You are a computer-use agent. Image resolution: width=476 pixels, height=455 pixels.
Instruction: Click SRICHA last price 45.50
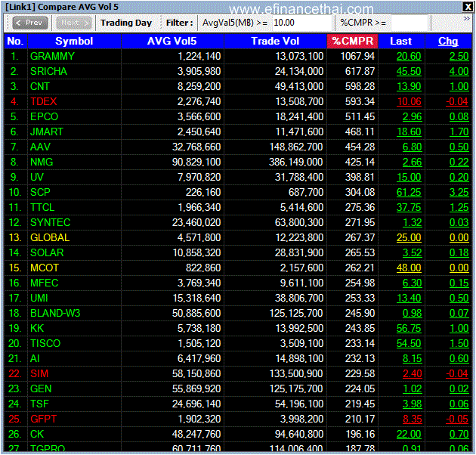tap(409, 71)
